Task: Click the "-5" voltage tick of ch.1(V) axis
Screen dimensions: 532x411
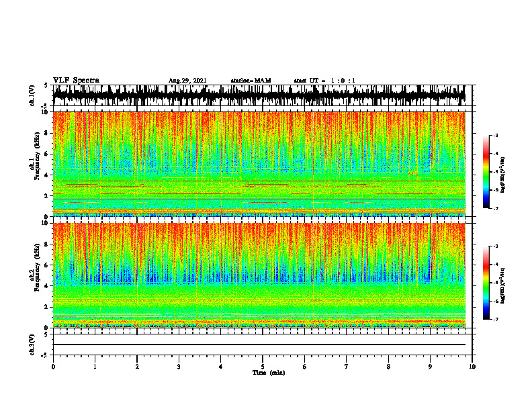Action: click(45, 106)
